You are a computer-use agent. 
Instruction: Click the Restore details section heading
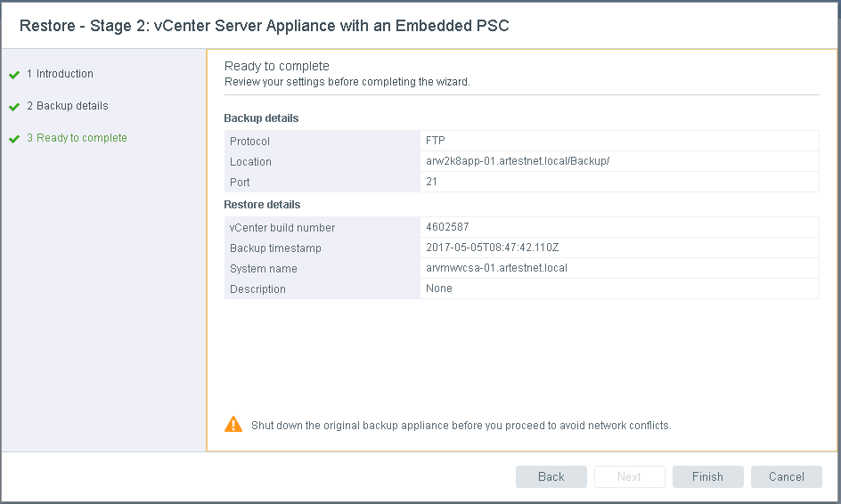coord(262,204)
